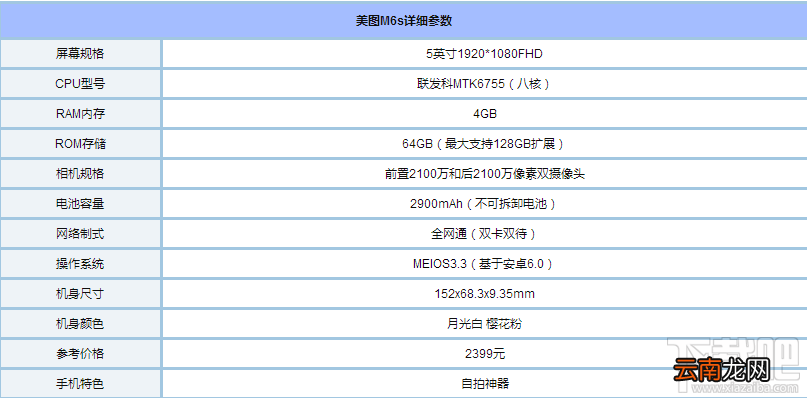Click the price value 2399元
807x398 pixels.
click(484, 353)
